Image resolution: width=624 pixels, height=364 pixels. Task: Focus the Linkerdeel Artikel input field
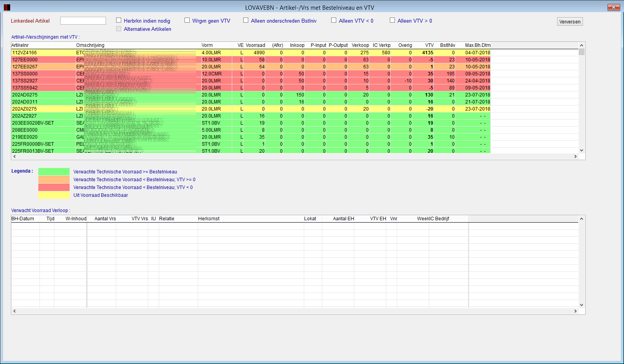[x=83, y=21]
